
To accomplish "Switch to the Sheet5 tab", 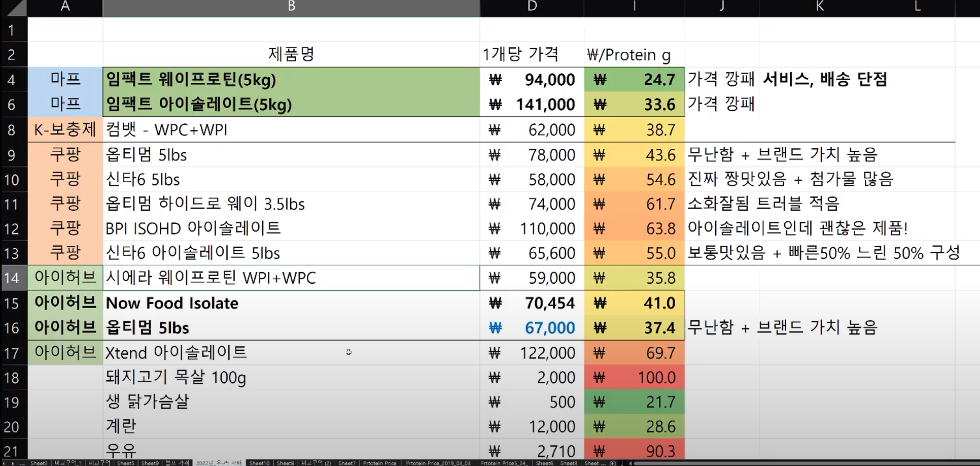I will pos(126,463).
